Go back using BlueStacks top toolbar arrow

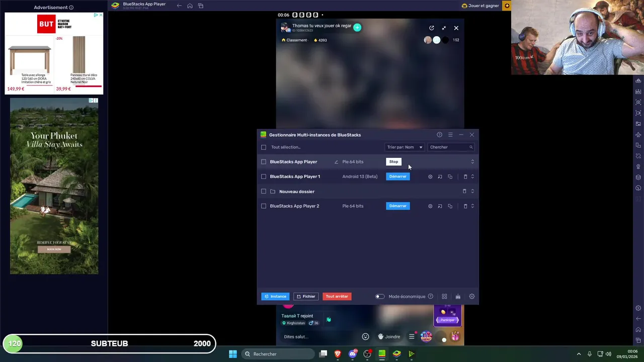(179, 6)
